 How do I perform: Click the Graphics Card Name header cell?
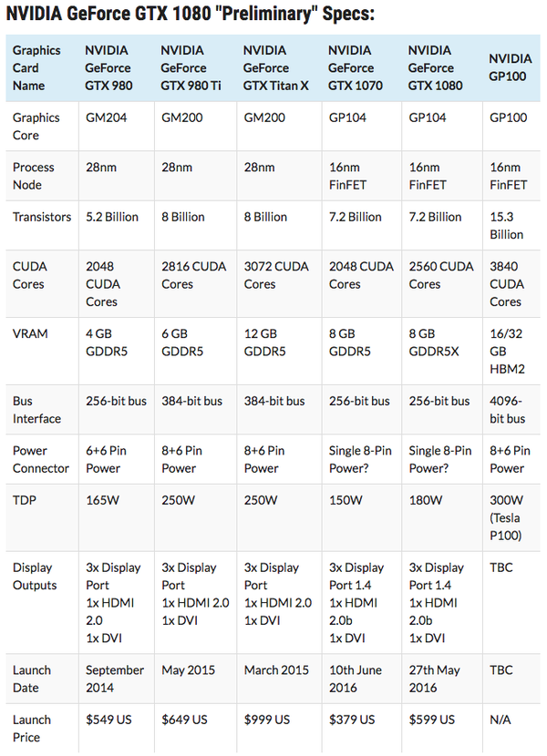point(36,68)
